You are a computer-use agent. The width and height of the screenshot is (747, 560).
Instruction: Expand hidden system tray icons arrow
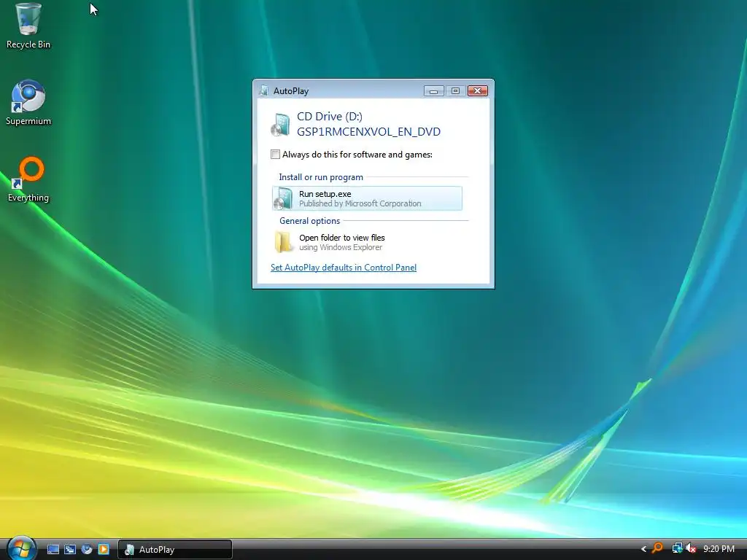point(643,549)
